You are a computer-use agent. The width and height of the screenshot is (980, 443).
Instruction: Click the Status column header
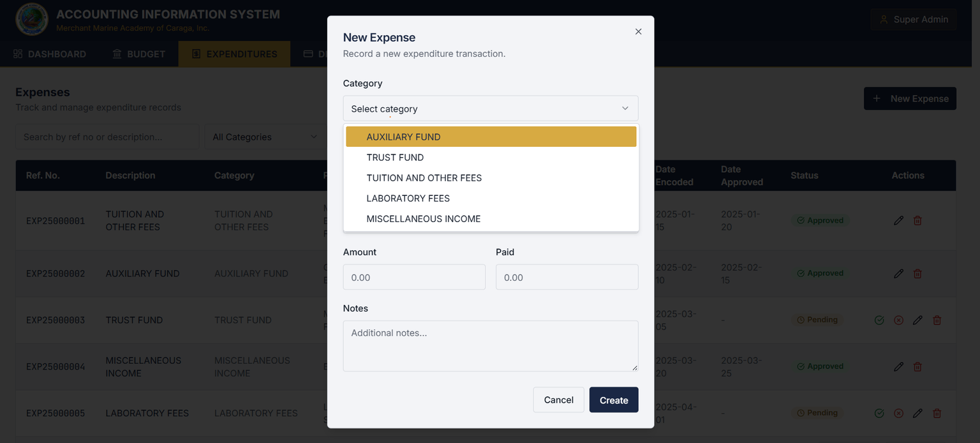click(x=804, y=176)
